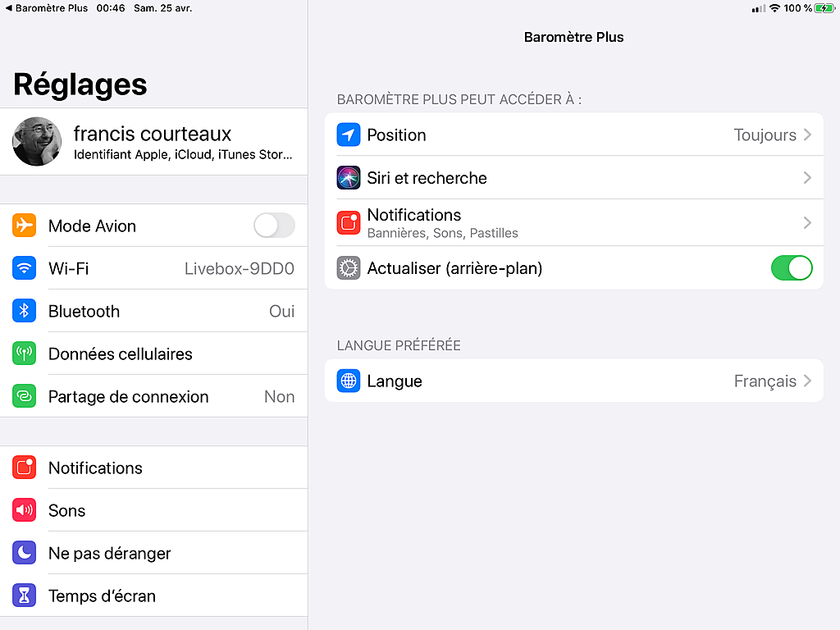840x630 pixels.
Task: Tap the Partage de connexion link icon
Action: point(24,396)
